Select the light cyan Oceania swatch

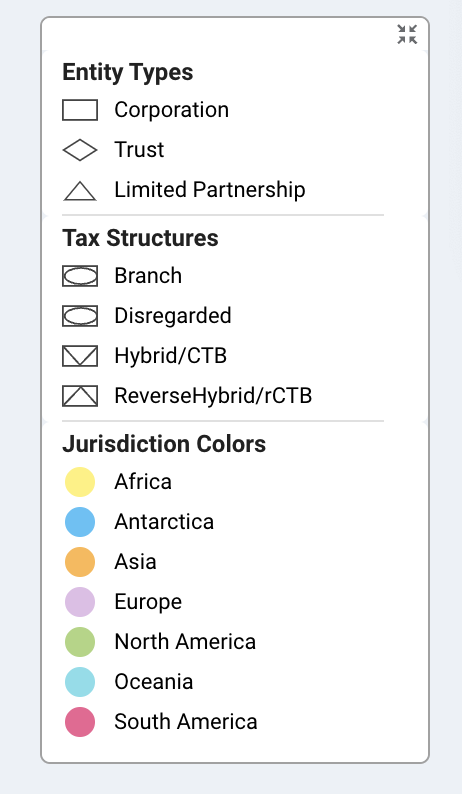click(80, 682)
